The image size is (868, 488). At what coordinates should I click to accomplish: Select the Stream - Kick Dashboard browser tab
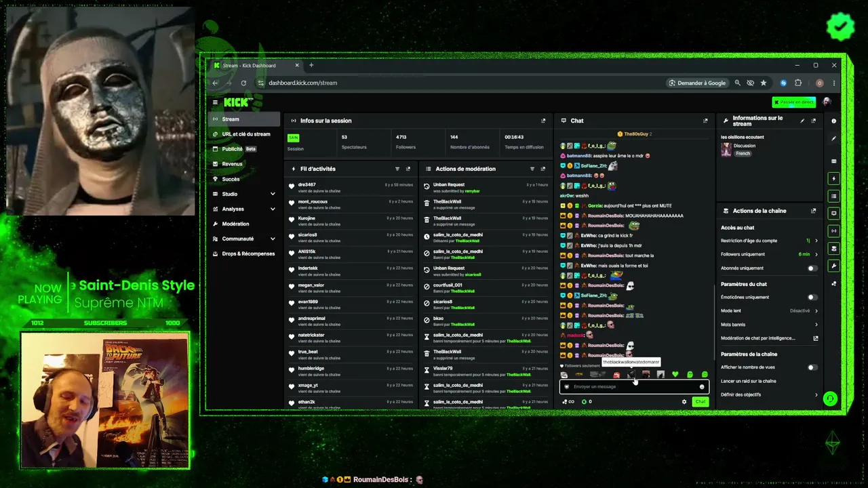pos(256,66)
